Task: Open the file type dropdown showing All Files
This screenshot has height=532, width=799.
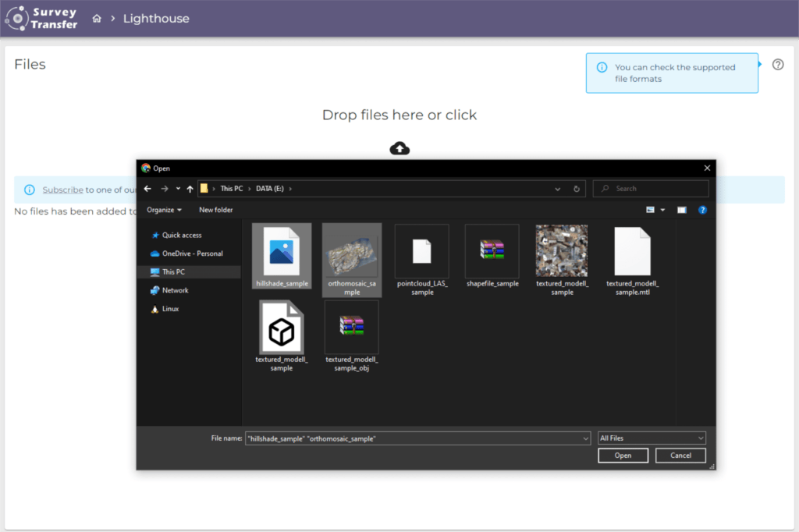Action: (652, 438)
